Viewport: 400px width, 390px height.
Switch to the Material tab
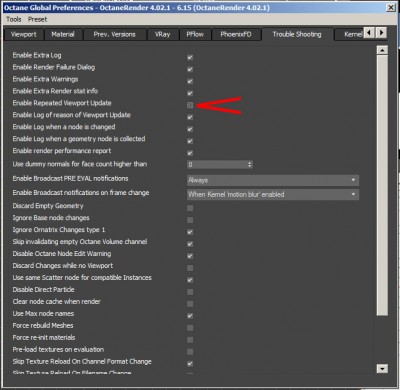point(63,34)
